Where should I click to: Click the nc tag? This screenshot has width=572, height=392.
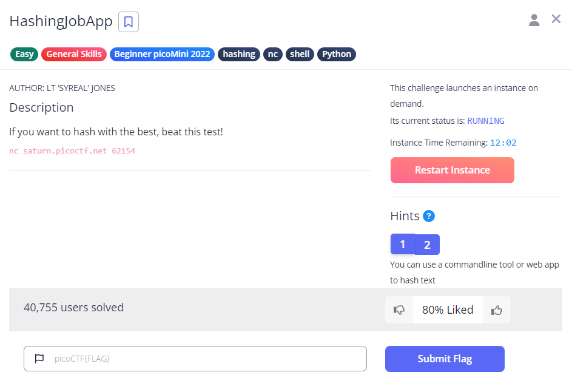[x=273, y=54]
